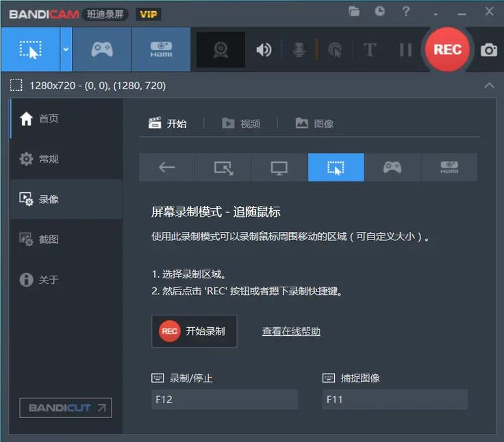This screenshot has height=442, width=504.
Task: Toggle the webcam overlay icon
Action: coord(220,50)
